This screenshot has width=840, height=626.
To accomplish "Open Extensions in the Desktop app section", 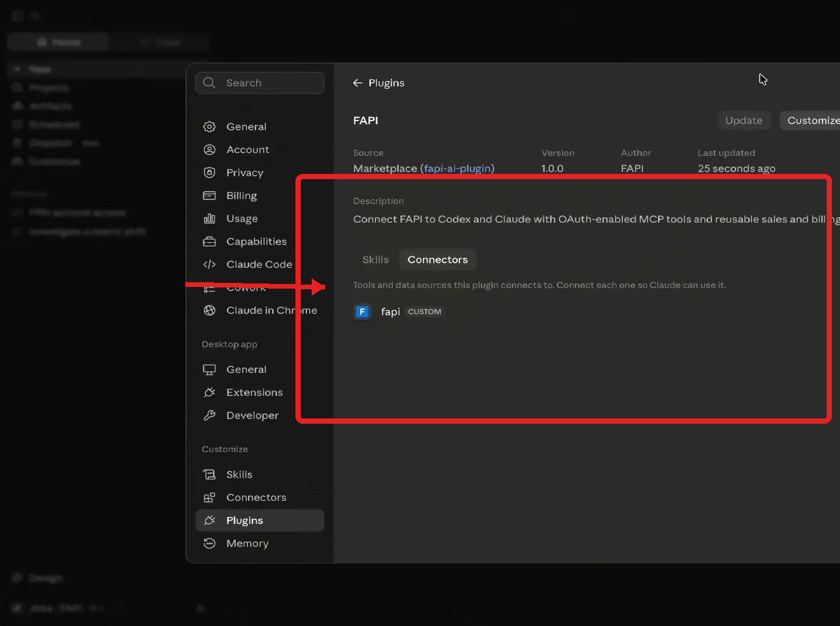I will (260, 392).
